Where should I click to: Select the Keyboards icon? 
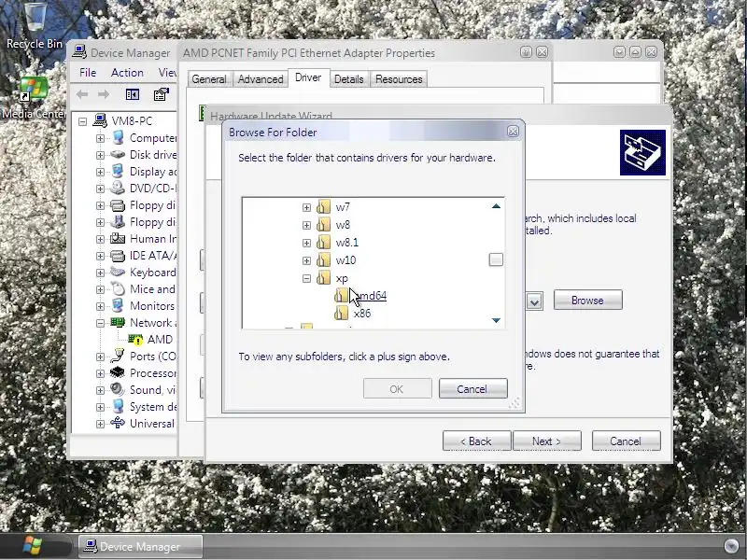[x=118, y=273]
